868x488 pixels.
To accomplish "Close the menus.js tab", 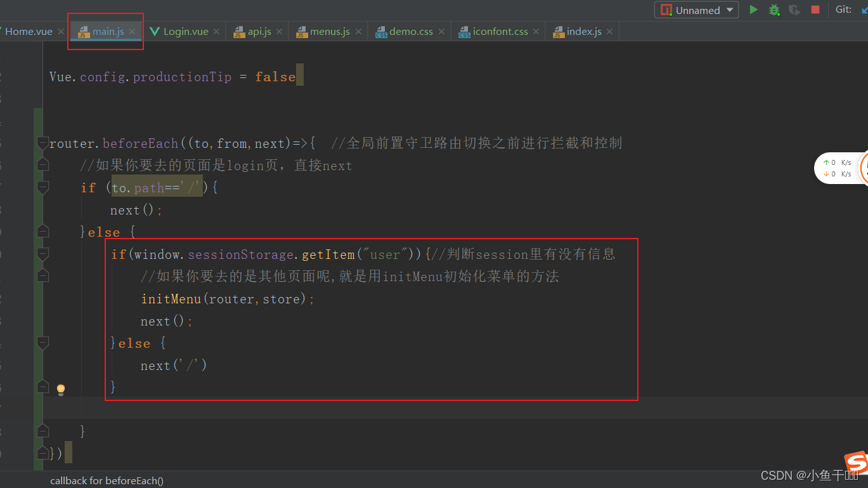I will point(358,31).
